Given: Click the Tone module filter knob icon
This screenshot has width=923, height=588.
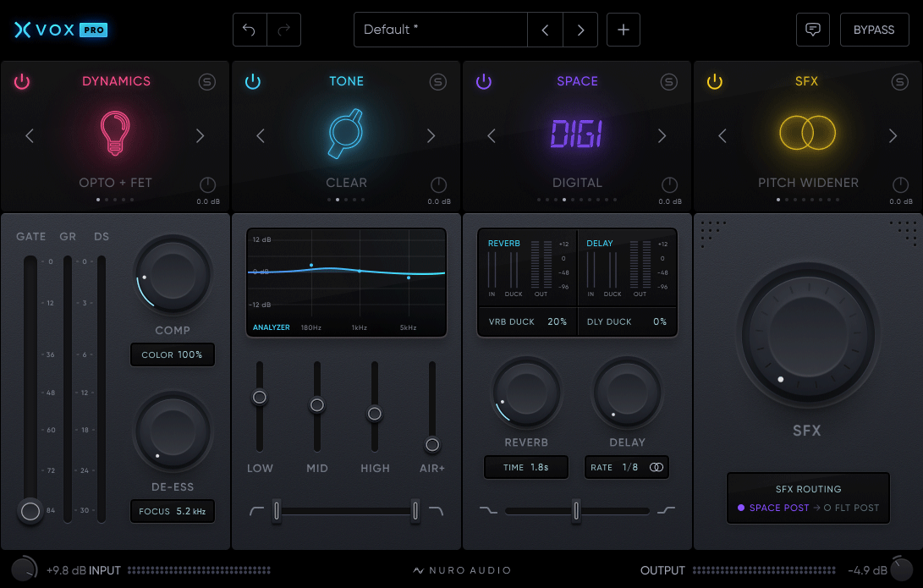Looking at the screenshot, I should coord(345,133).
